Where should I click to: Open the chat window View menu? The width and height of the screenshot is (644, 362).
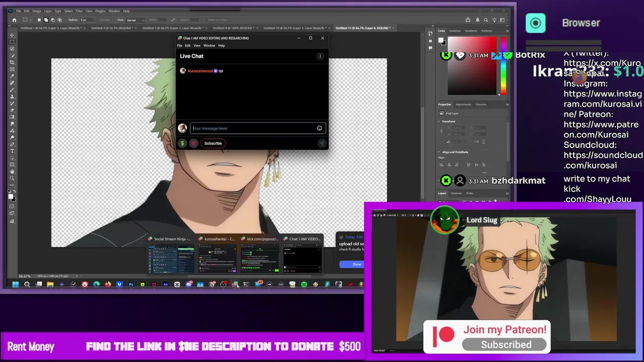pos(197,46)
